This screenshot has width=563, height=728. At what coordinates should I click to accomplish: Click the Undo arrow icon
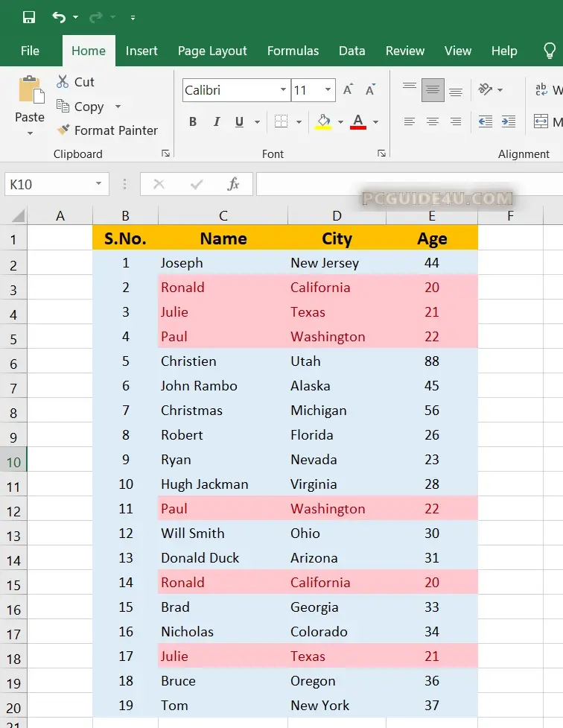59,17
